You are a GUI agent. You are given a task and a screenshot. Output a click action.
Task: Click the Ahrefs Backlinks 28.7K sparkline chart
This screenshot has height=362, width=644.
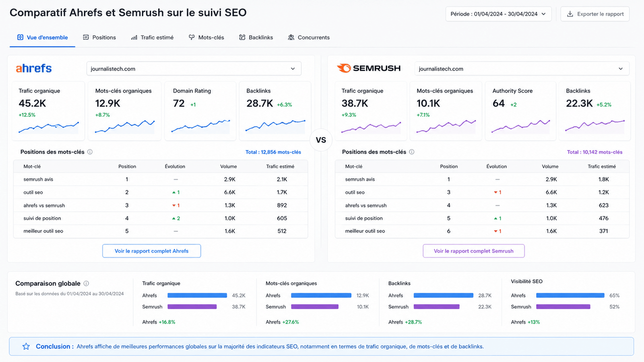point(275,126)
